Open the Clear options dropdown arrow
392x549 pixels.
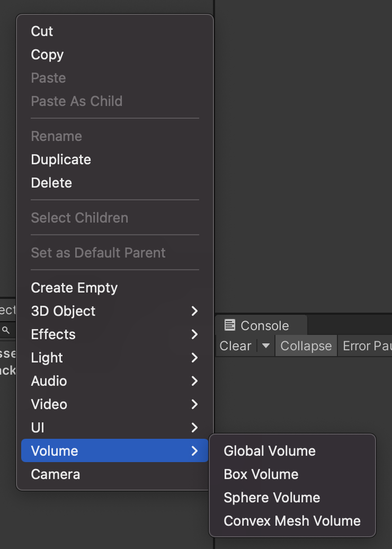click(265, 346)
